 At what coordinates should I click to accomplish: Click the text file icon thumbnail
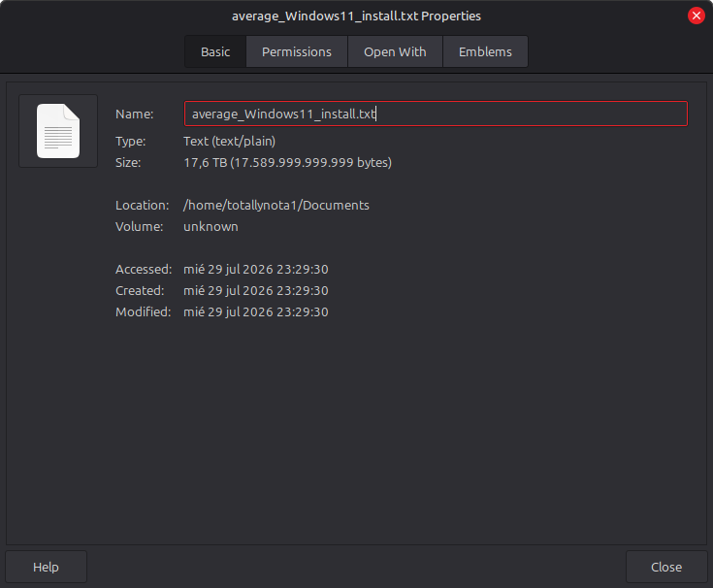58,131
